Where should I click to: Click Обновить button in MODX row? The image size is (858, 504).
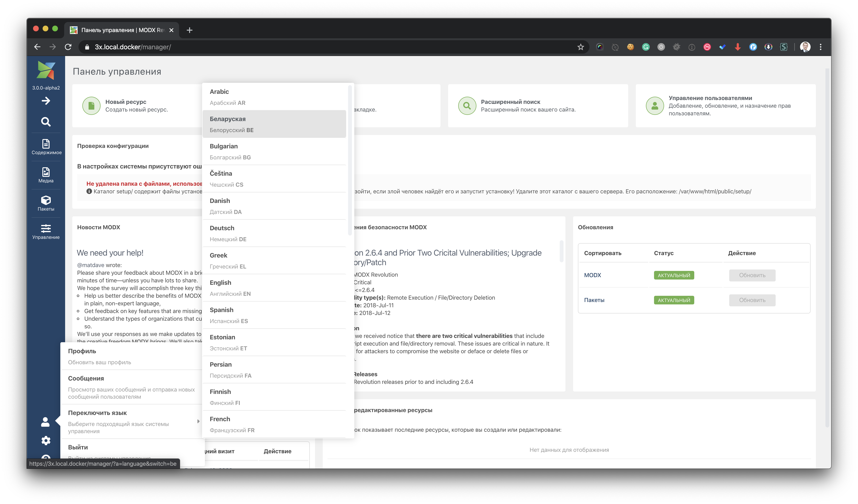(x=752, y=275)
